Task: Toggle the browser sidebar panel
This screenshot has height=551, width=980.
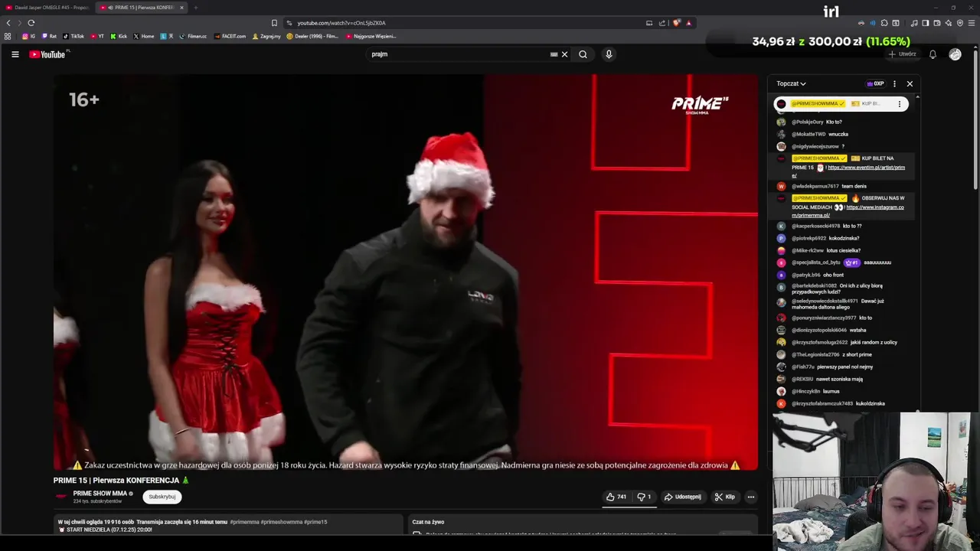Action: click(926, 23)
